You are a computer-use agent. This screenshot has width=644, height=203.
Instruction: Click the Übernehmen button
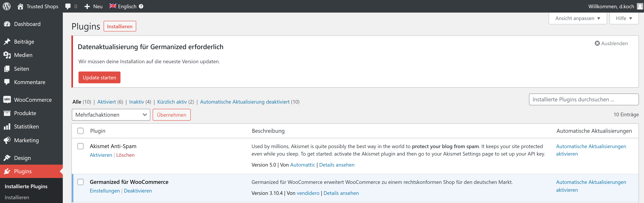(x=171, y=115)
